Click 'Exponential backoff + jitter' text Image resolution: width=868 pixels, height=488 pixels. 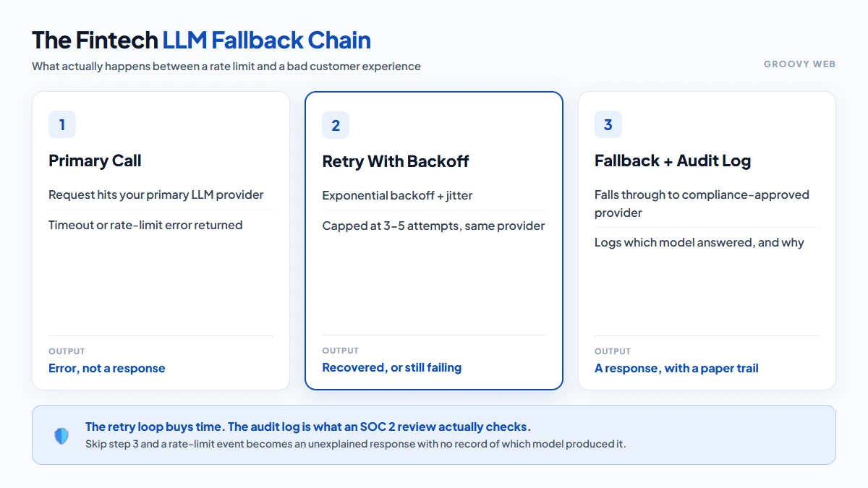pyautogui.click(x=397, y=195)
